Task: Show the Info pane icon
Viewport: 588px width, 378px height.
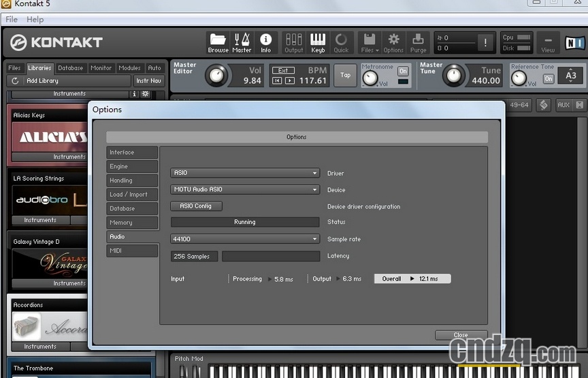Action: [x=266, y=43]
